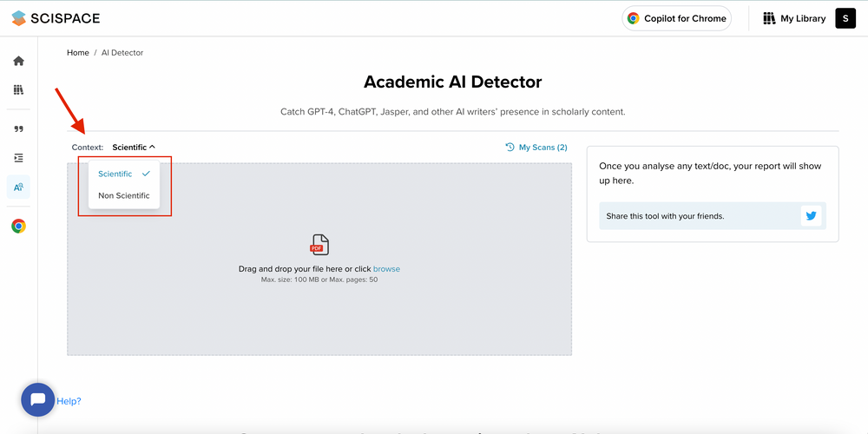Viewport: 868px width, 434px height.
Task: Click the 'Academic AI Detector' heading
Action: pyautogui.click(x=452, y=82)
